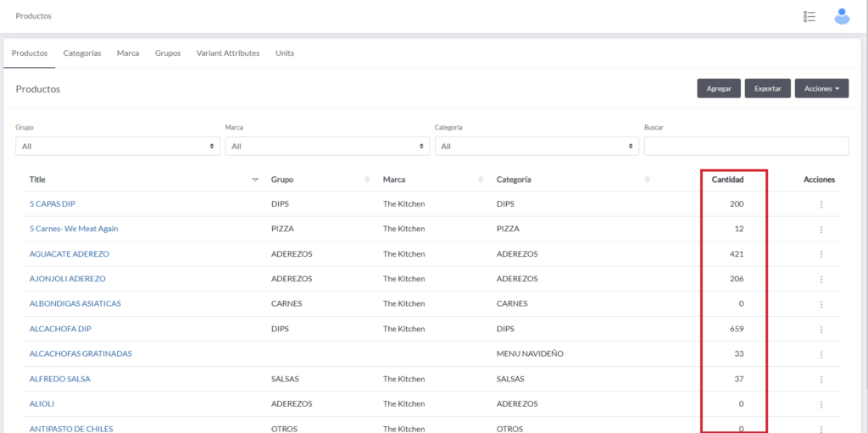Image resolution: width=868 pixels, height=433 pixels.
Task: Sort by Categoría column sort icon
Action: [648, 180]
